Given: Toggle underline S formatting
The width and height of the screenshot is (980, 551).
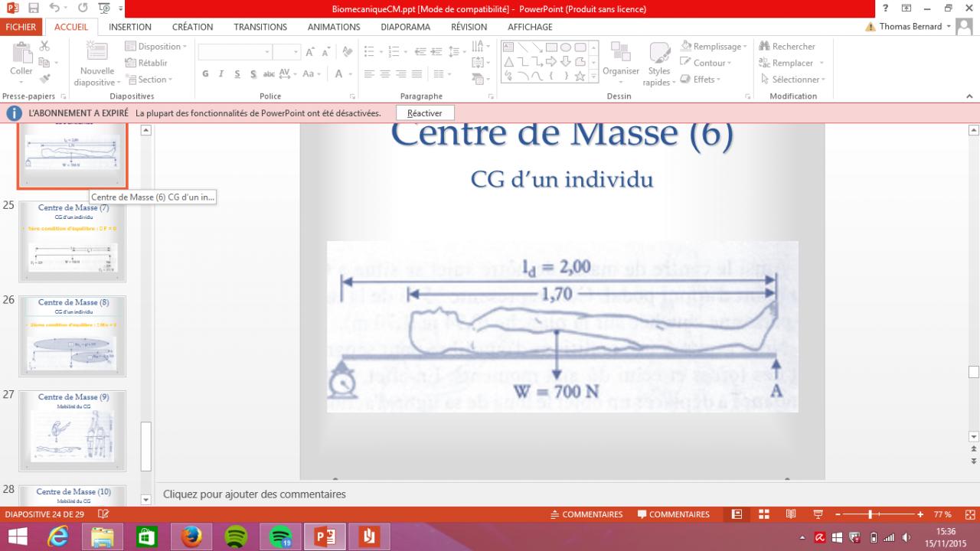Looking at the screenshot, I should [237, 74].
